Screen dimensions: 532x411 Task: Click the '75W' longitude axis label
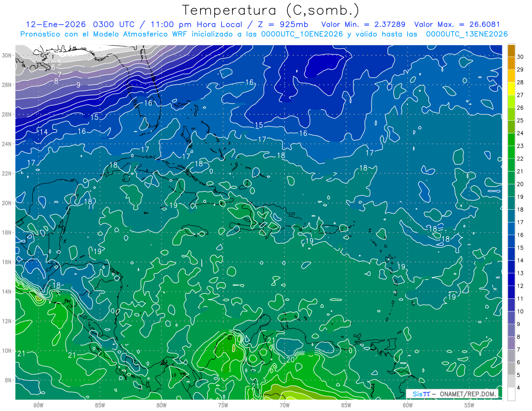point(223,405)
